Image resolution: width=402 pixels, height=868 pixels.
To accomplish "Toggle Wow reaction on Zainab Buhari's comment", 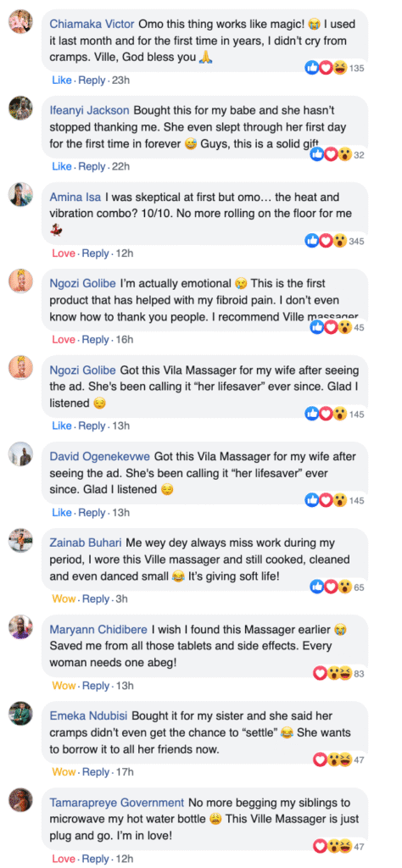I will tap(64, 599).
